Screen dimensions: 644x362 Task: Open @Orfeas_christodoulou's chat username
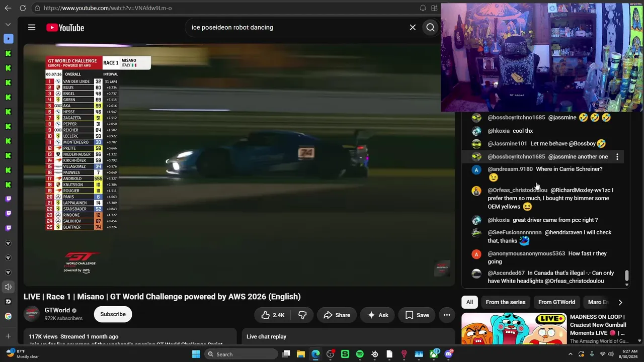[517, 191]
